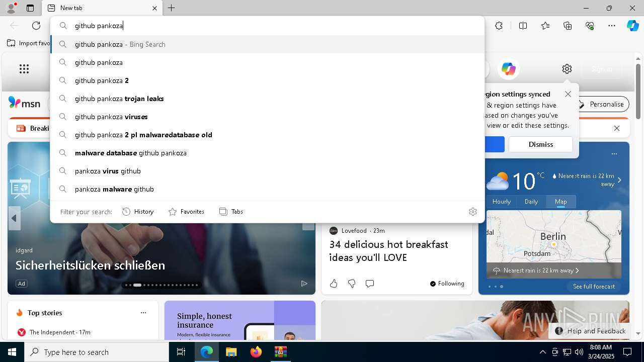Filter search by History
Viewport: 644px width, 362px height.
click(x=138, y=212)
